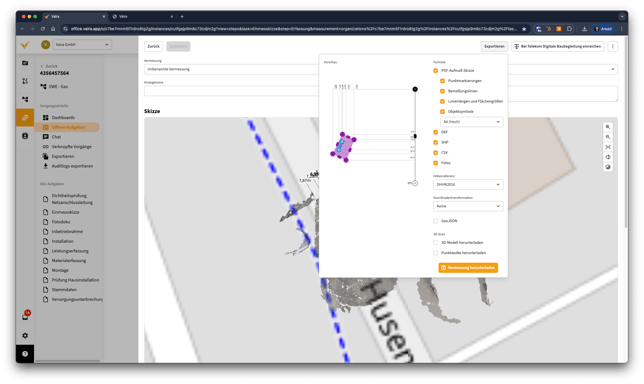Open the Vermessung selection dropdown arrow
Image resolution: width=644 pixels, height=384 pixels.
pos(612,69)
